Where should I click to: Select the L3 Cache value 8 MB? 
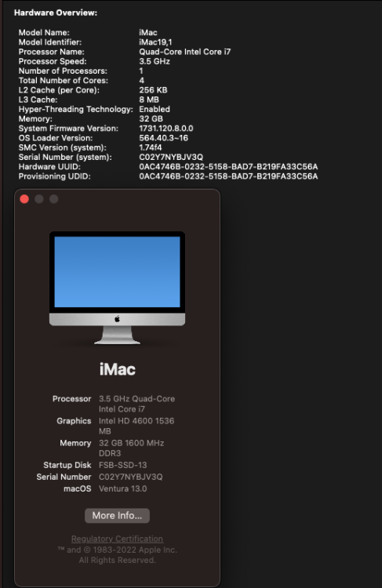[x=149, y=100]
